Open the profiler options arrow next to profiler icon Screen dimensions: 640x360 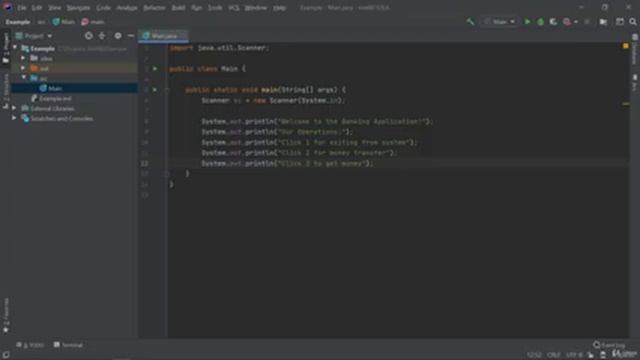pyautogui.click(x=576, y=22)
